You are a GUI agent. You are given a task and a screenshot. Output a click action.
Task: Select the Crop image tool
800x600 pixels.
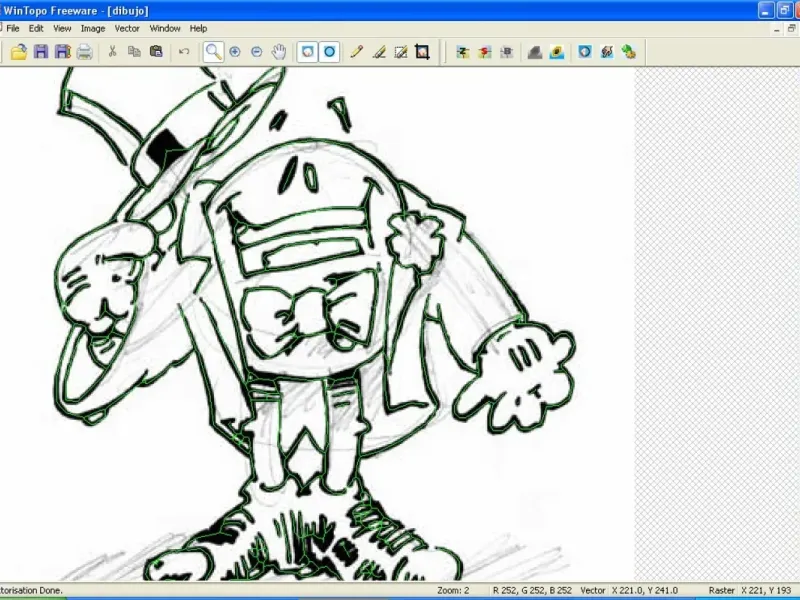click(x=422, y=52)
